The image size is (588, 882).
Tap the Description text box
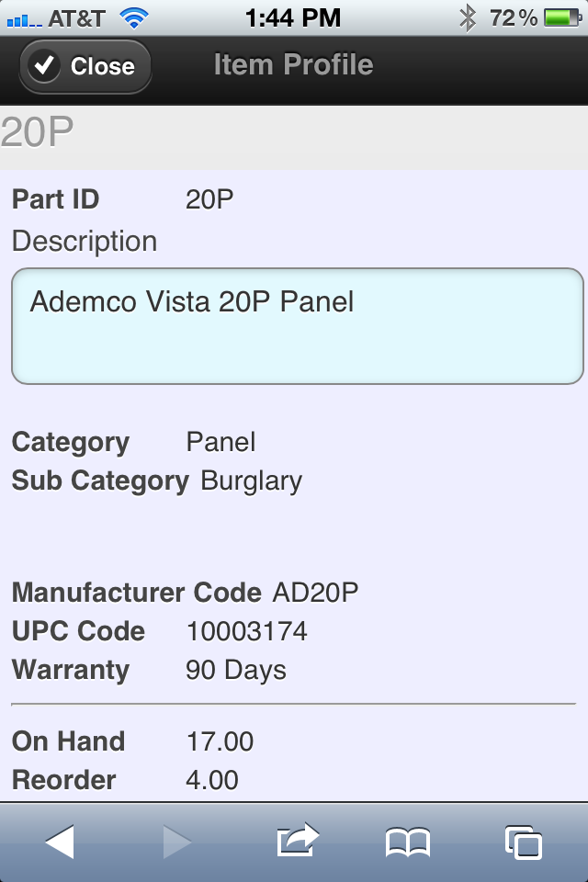coord(298,326)
